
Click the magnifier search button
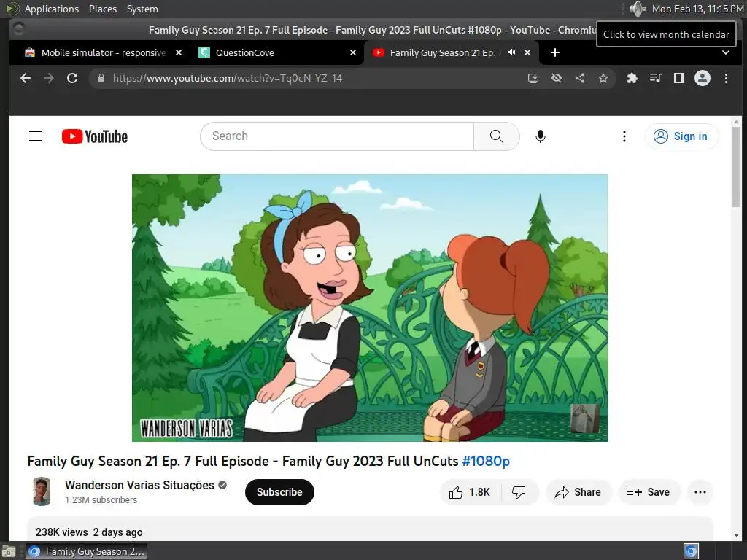pos(496,136)
